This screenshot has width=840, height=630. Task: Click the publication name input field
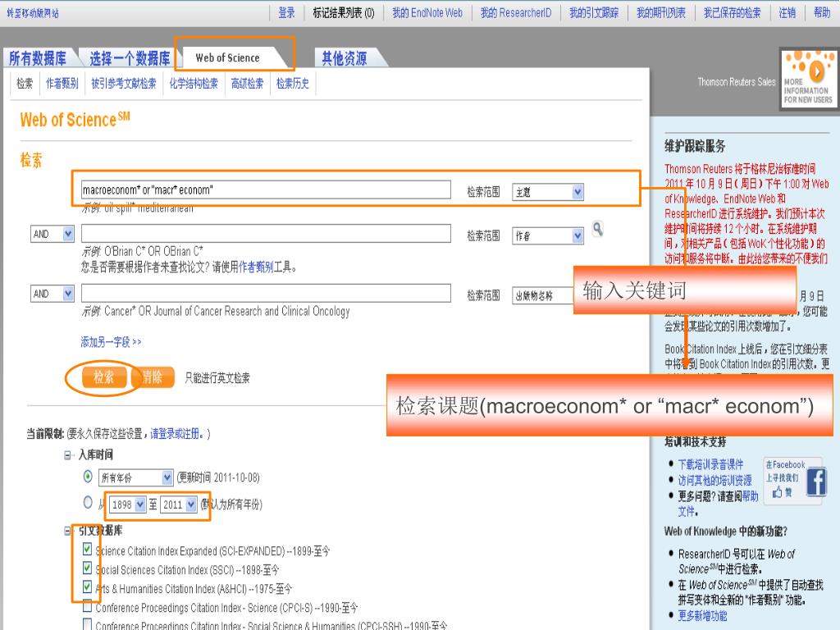[266, 293]
